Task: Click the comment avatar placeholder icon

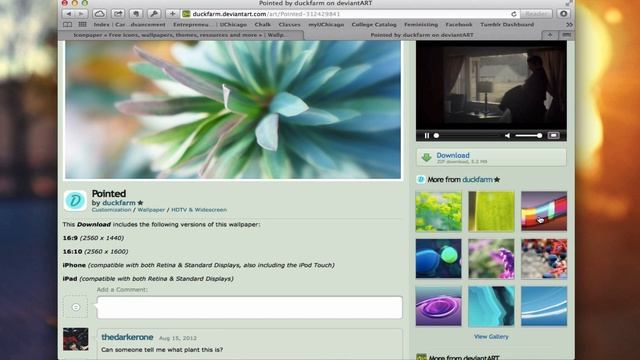Action: (76, 307)
